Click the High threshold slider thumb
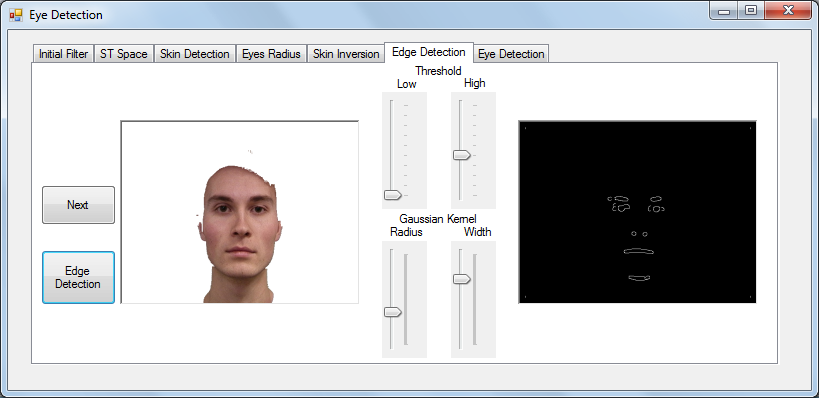The width and height of the screenshot is (819, 398). (x=462, y=155)
